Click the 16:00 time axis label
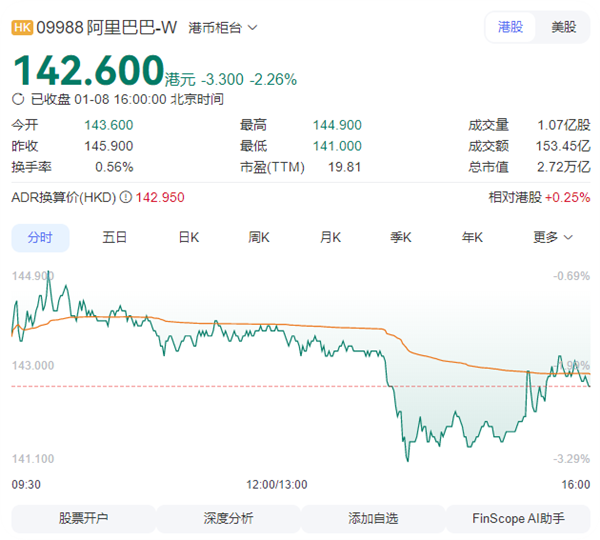The image size is (600, 540). [x=576, y=485]
